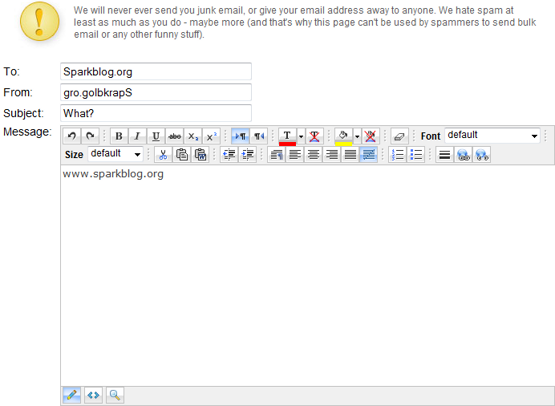The width and height of the screenshot is (555, 406).
Task: Expand the Size default dropdown
Action: coord(115,154)
